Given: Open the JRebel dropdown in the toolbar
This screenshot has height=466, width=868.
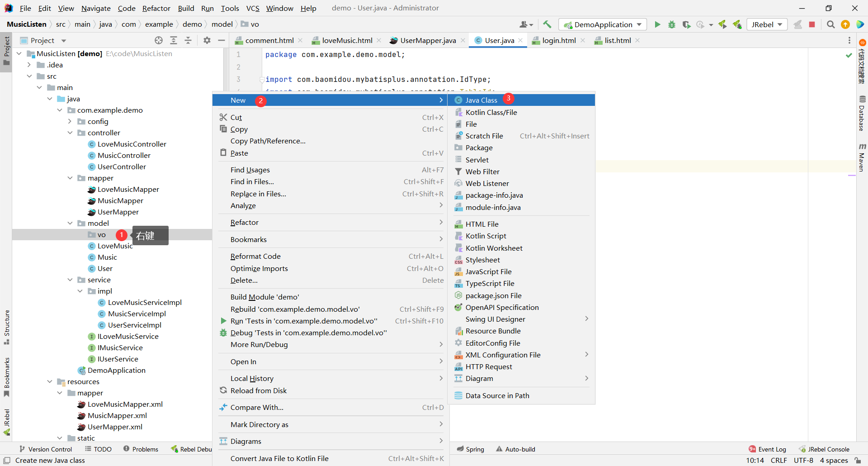Looking at the screenshot, I should 767,24.
